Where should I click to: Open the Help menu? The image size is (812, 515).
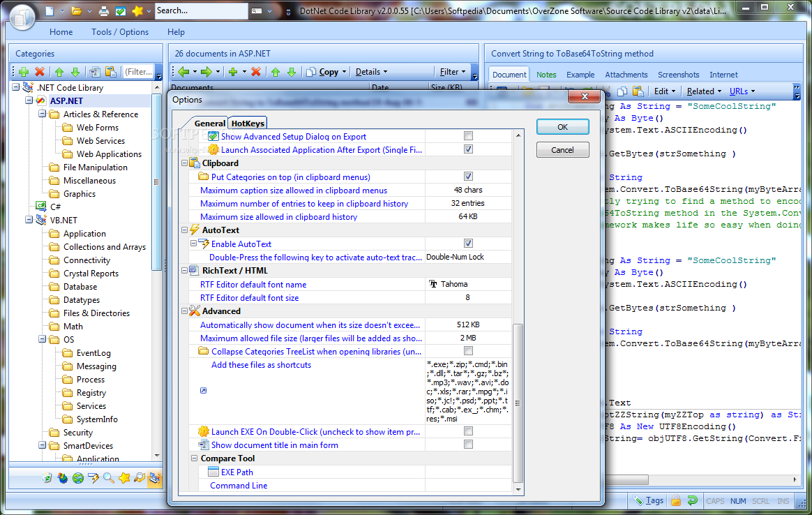176,32
